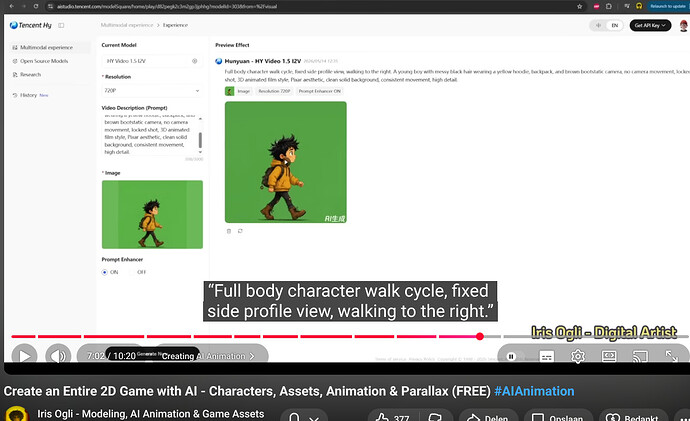Click the Multimodal experience breadcrumb
The image size is (690, 421).
click(x=127, y=25)
